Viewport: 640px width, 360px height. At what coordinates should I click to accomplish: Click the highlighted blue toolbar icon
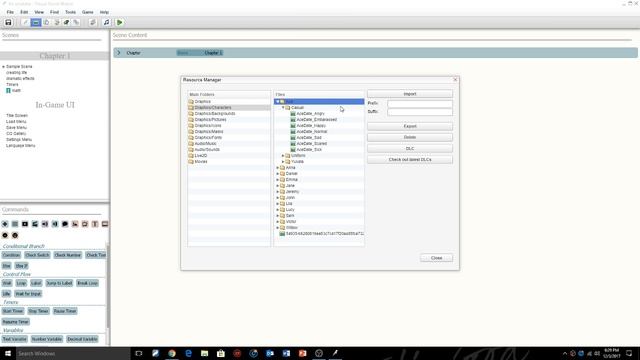[x=36, y=22]
